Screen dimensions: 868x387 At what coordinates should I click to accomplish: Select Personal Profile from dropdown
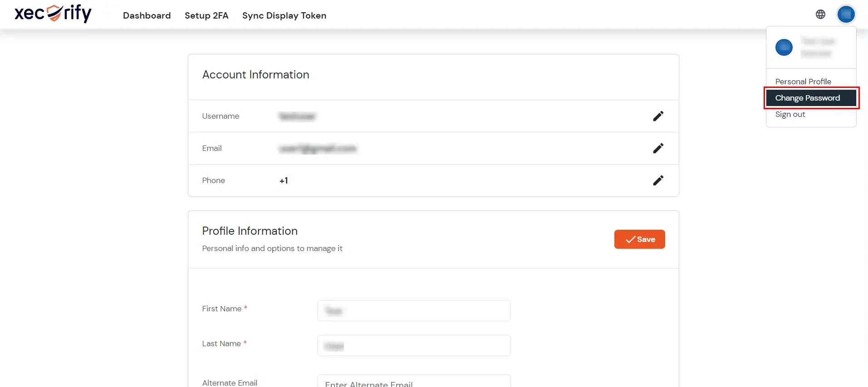point(803,82)
